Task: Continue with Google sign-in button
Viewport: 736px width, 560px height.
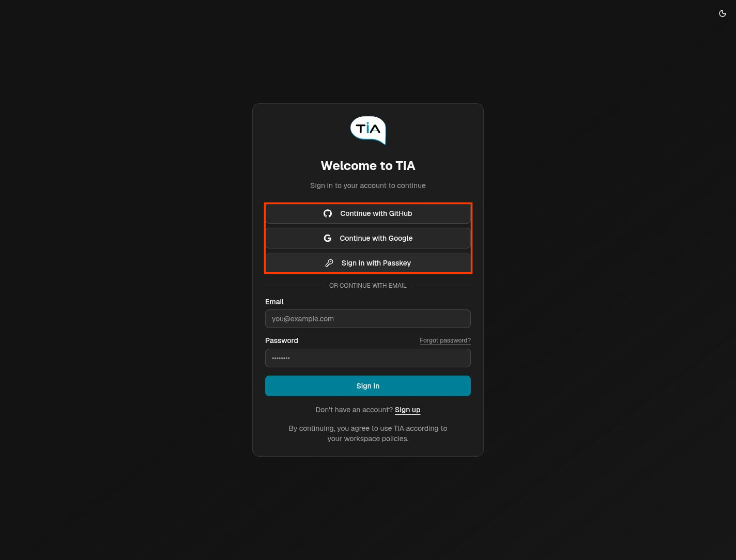Action: pos(368,238)
